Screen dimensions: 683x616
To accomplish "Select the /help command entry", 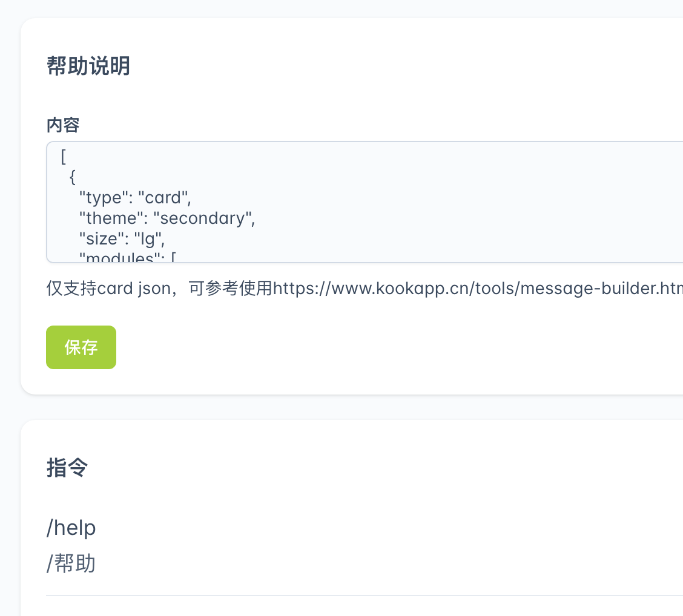I will point(71,528).
